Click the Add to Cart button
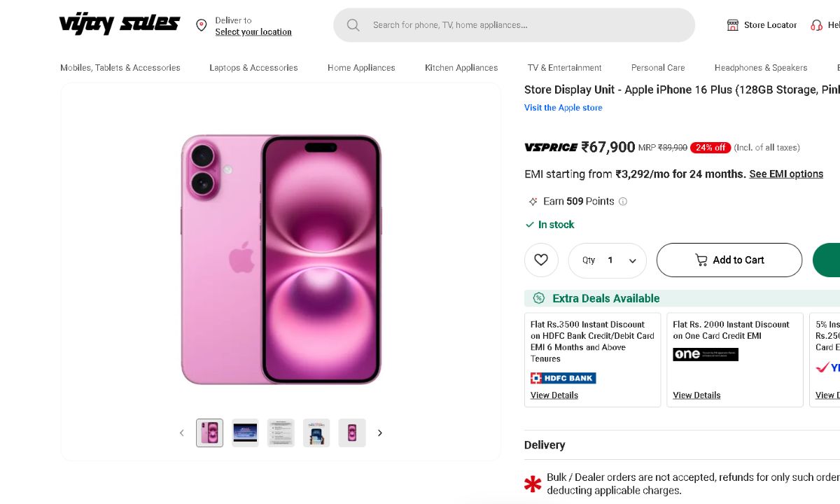The image size is (840, 504). (x=729, y=260)
